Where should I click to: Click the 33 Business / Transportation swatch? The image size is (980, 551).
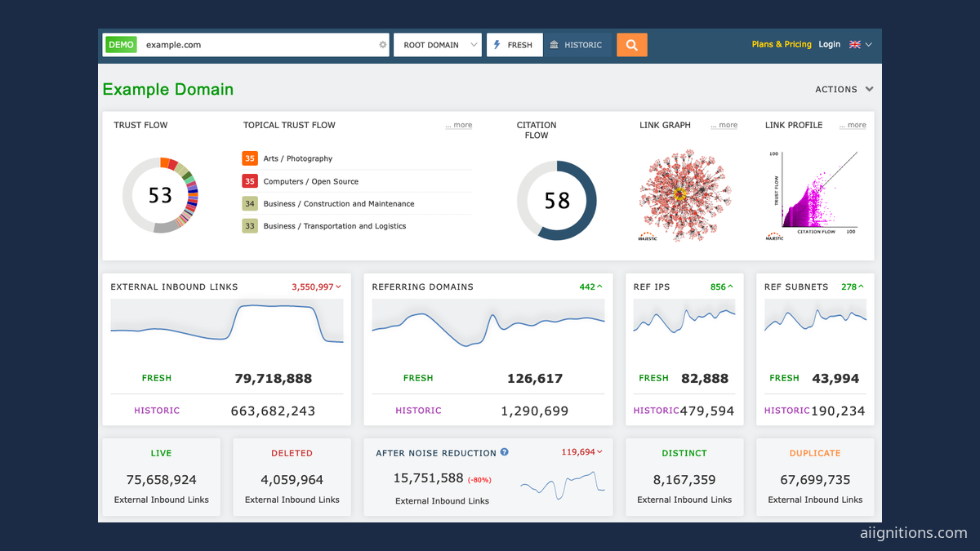coord(250,226)
